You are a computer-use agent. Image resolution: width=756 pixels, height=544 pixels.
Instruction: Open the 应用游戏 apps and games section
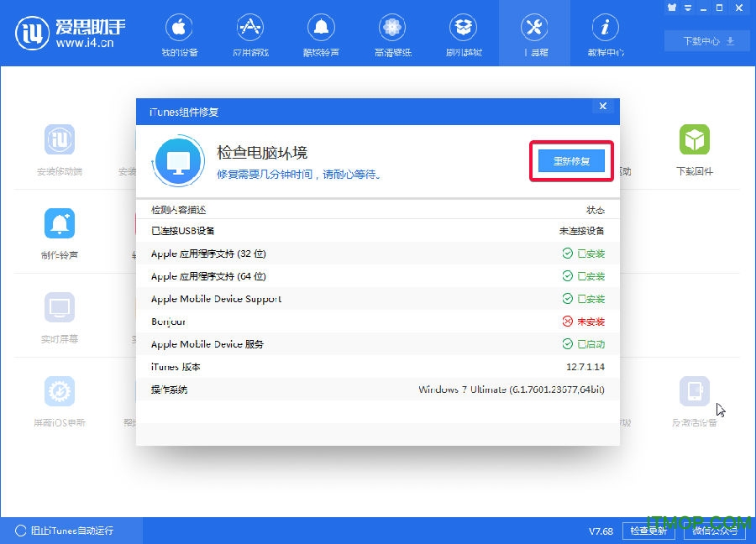250,34
